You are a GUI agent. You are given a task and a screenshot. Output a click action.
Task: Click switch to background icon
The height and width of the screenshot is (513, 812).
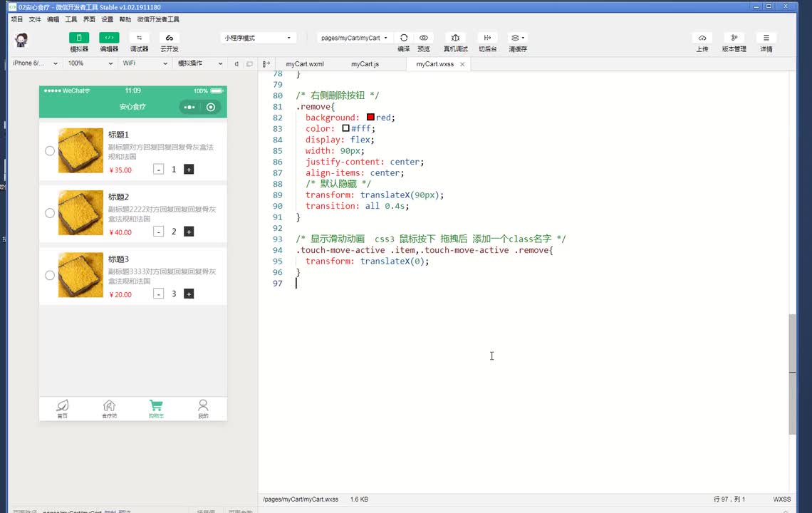click(x=487, y=38)
